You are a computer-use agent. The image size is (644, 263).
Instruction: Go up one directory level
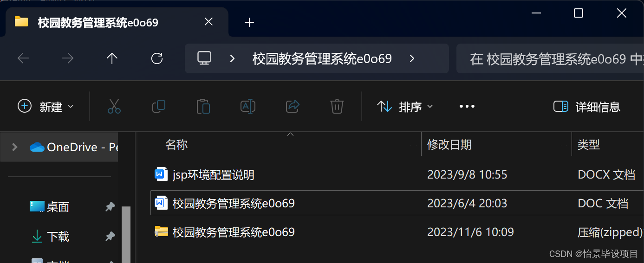[x=112, y=58]
